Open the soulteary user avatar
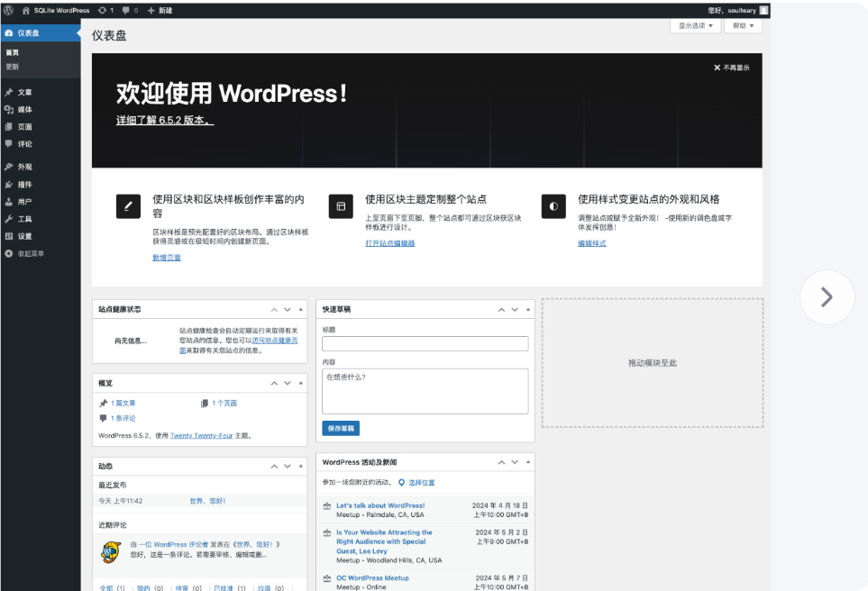 point(764,11)
